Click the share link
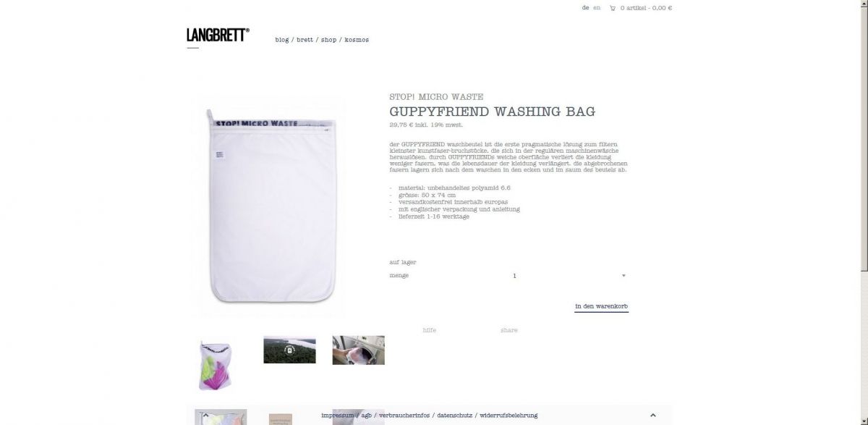The width and height of the screenshot is (868, 425). (509, 330)
